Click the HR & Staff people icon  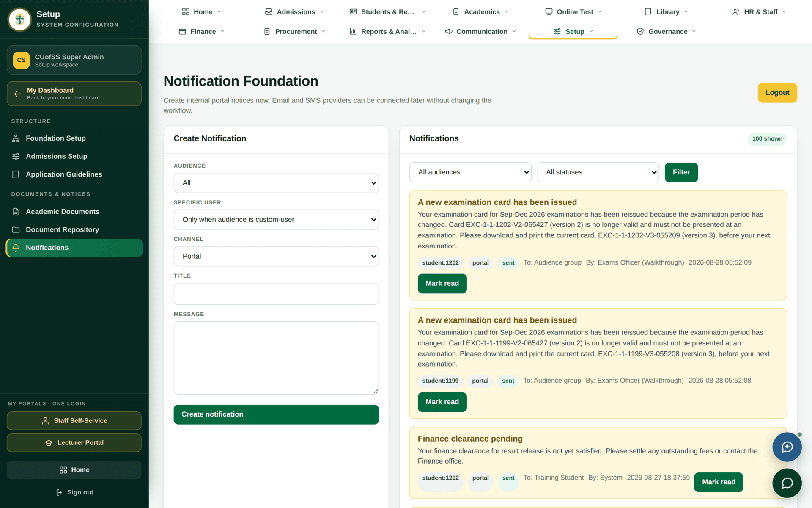736,12
